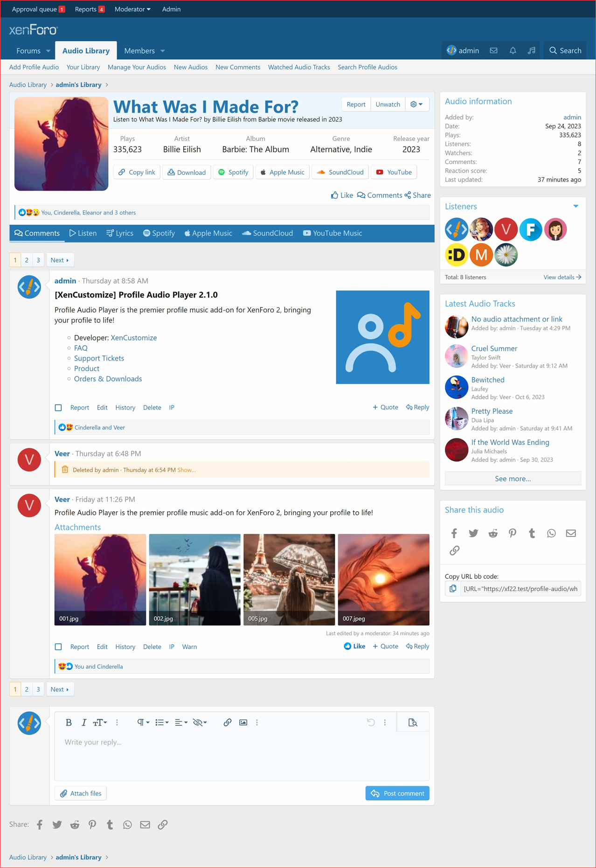Open the inbox envelope icon in header

click(493, 50)
